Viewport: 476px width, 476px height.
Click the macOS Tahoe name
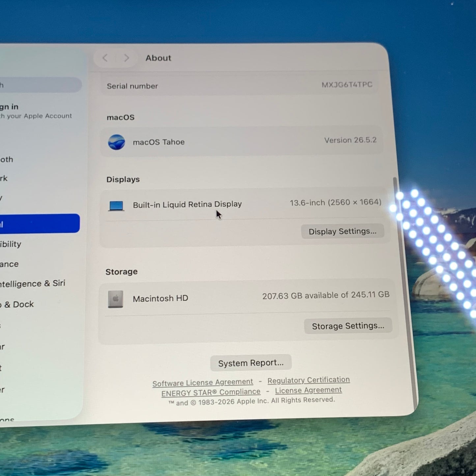point(158,142)
